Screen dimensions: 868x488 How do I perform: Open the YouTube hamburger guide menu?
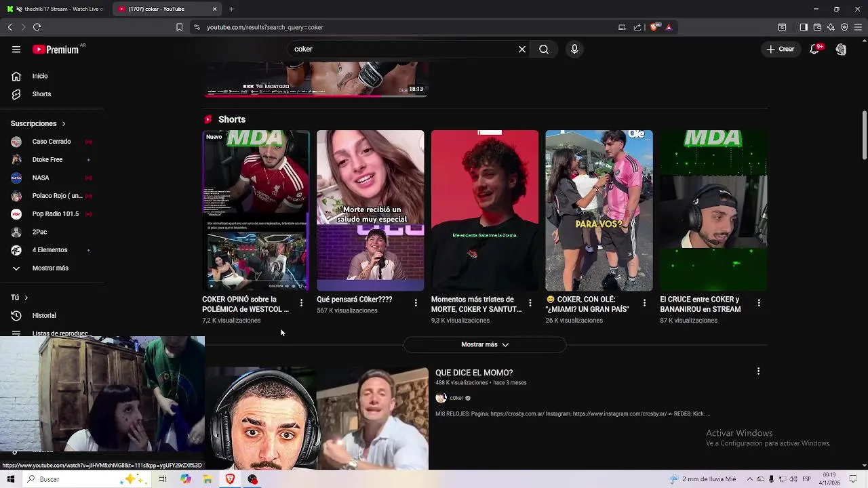[x=16, y=49]
